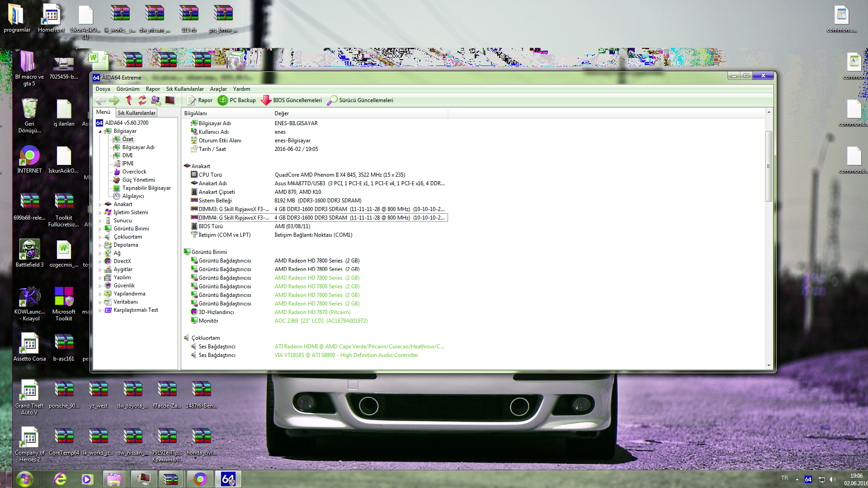Open Windows Start button

click(24, 479)
